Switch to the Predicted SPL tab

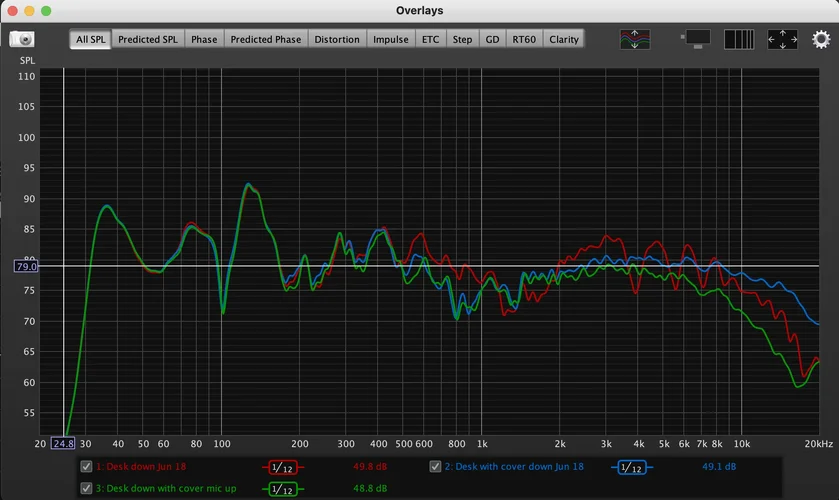tap(147, 40)
